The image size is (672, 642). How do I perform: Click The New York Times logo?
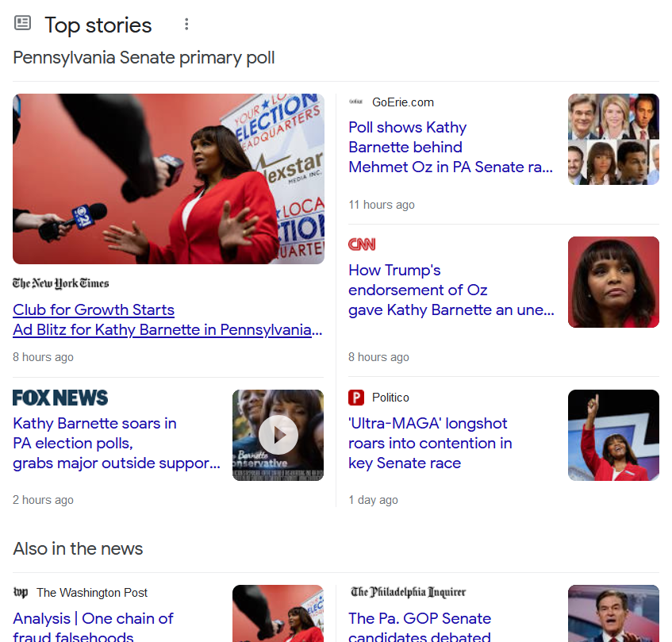(x=61, y=283)
